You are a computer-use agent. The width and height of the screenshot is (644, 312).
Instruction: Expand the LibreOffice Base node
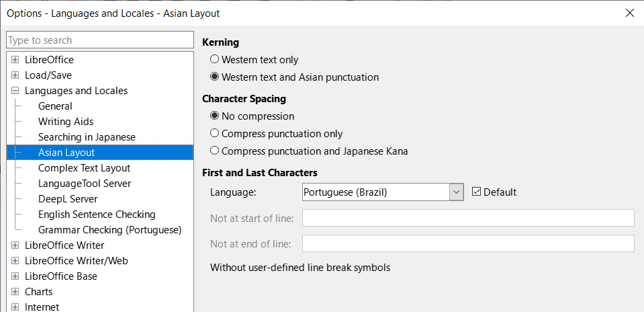pyautogui.click(x=15, y=276)
